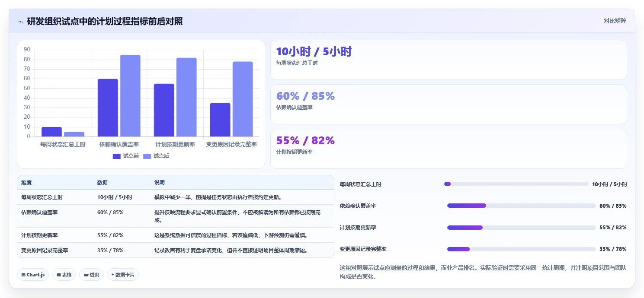Click the 数据卡片 tag chip
The image size is (644, 298).
click(123, 275)
